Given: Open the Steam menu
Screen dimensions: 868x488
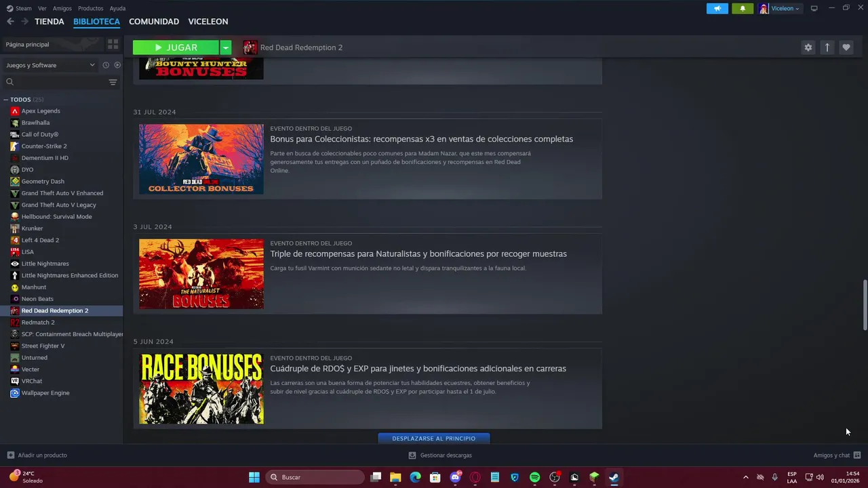Looking at the screenshot, I should (x=20, y=8).
